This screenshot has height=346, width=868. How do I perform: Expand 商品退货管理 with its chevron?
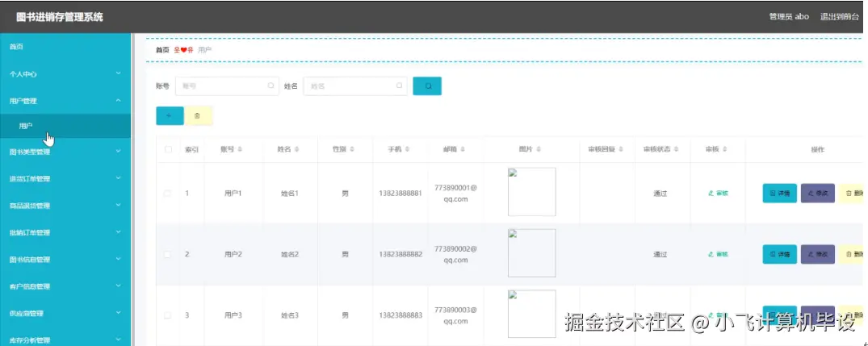(x=118, y=205)
